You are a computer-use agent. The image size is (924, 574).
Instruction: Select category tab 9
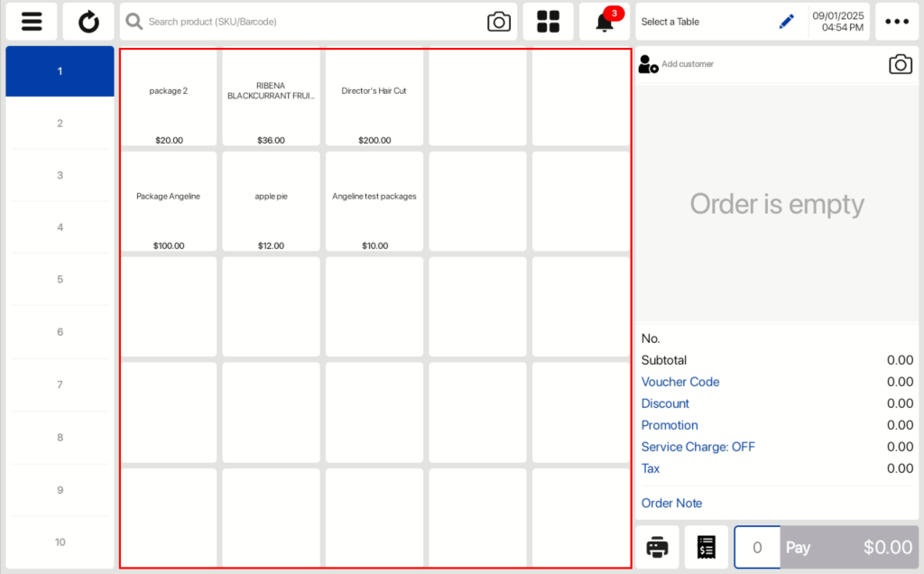[60, 490]
